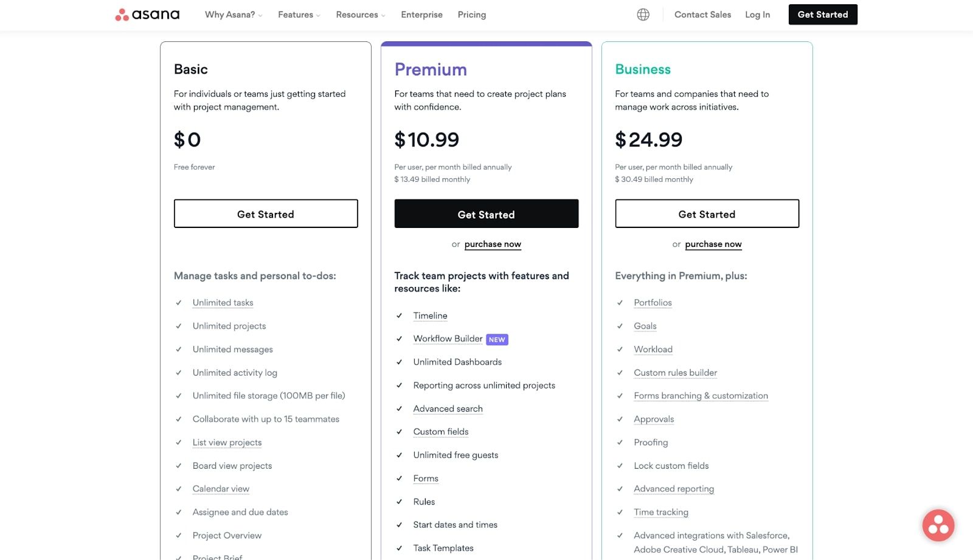973x560 pixels.
Task: Open the globe language selector
Action: tap(643, 15)
